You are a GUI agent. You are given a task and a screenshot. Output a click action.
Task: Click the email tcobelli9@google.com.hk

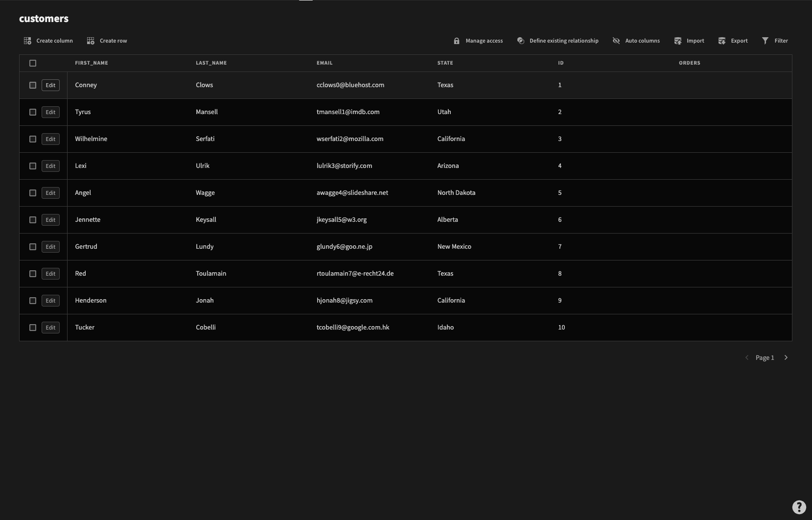point(353,327)
